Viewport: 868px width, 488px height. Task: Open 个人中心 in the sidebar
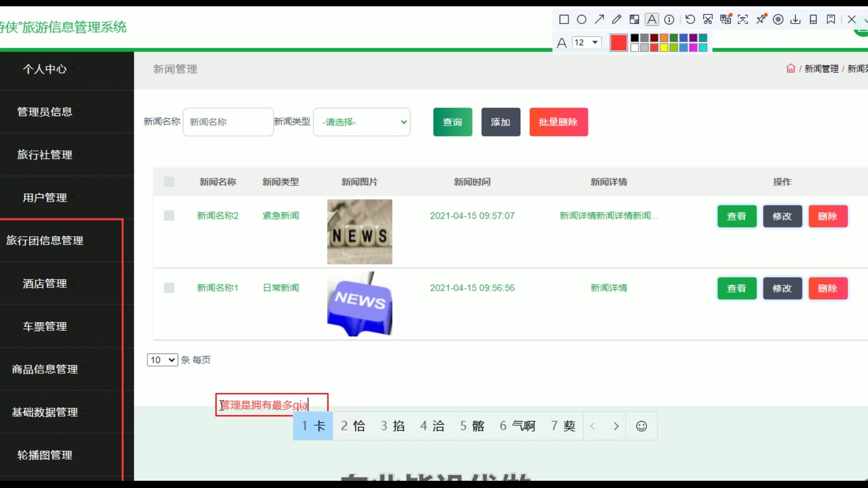tap(45, 69)
